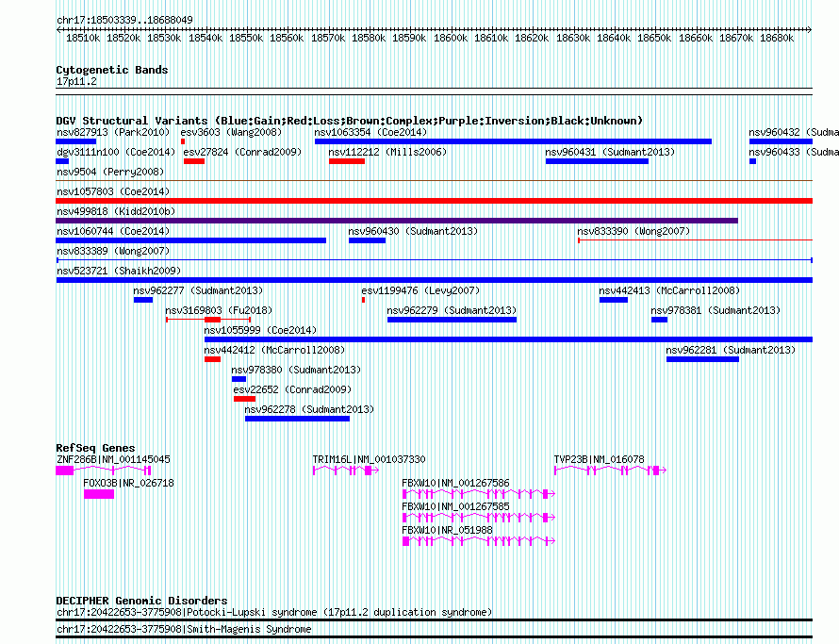Open the RefSeq Genes track title

click(95, 448)
